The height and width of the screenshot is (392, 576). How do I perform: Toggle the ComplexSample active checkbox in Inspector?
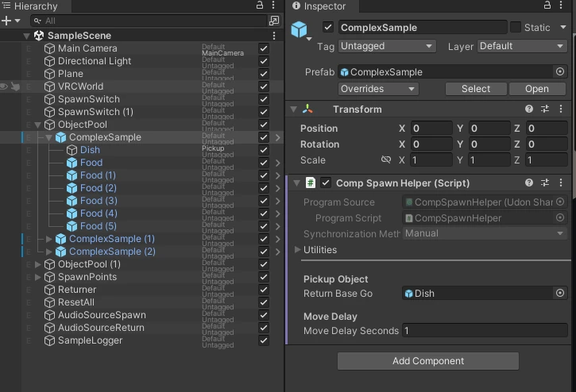click(x=328, y=27)
